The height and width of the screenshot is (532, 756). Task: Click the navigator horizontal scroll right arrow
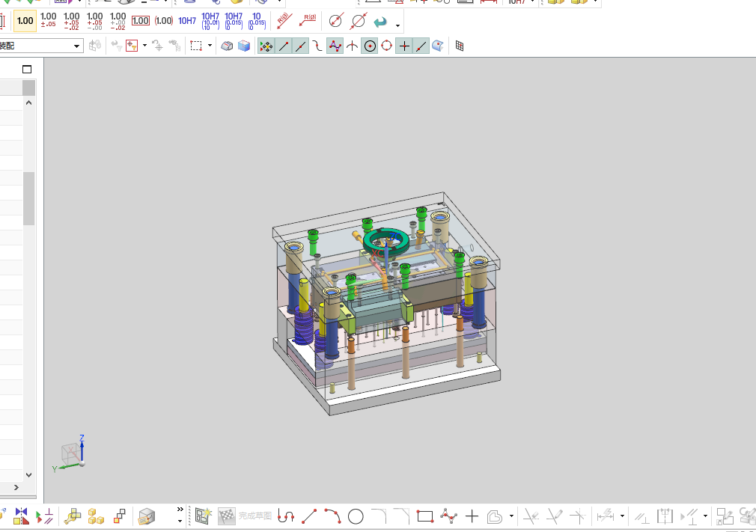16,487
